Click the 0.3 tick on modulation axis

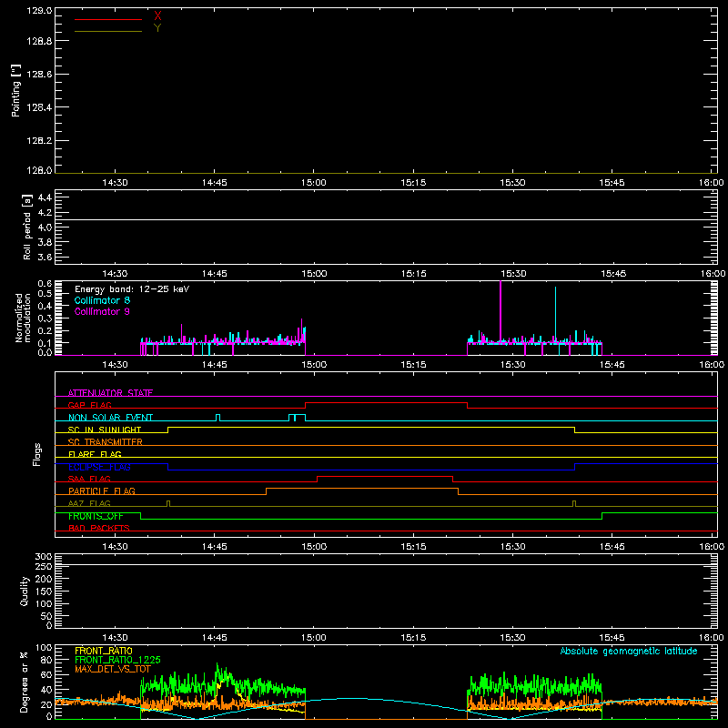click(x=45, y=318)
